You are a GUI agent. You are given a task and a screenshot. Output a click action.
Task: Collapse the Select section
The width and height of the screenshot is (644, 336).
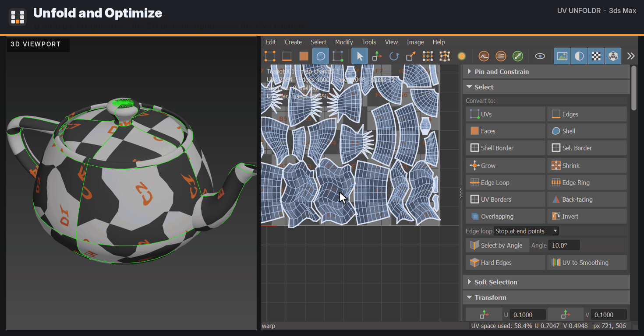coord(546,87)
